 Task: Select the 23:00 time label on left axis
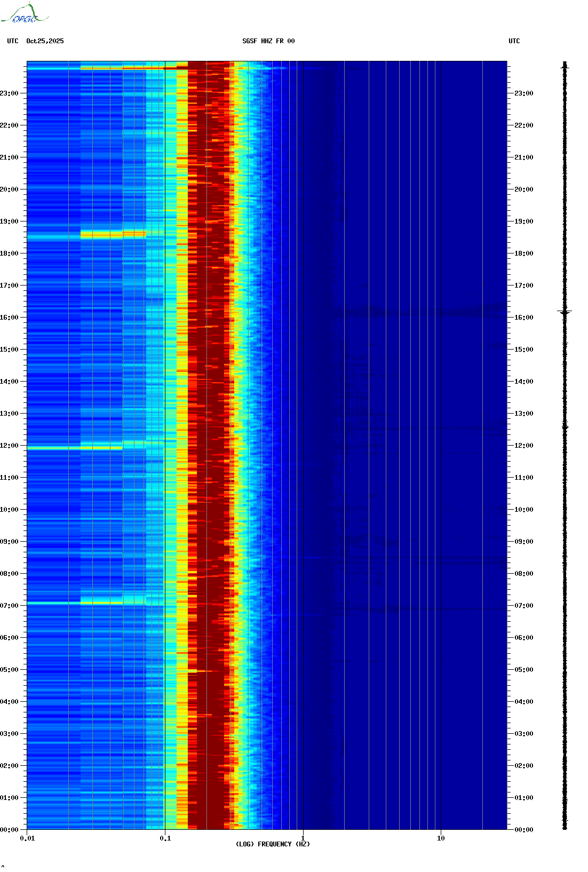click(x=10, y=93)
